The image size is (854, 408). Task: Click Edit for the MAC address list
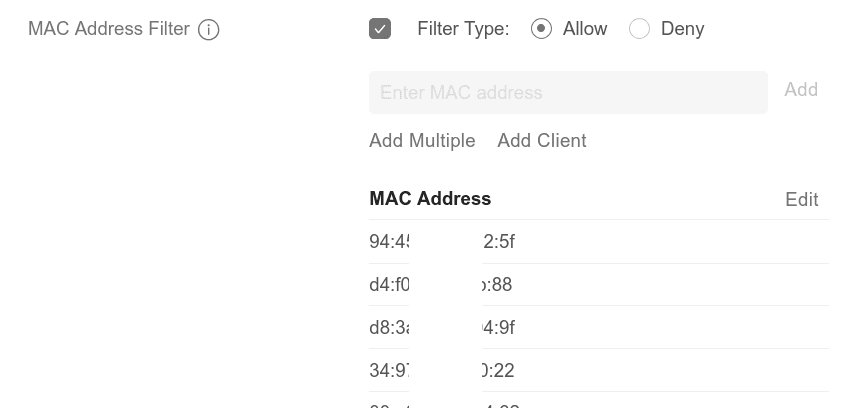[801, 199]
